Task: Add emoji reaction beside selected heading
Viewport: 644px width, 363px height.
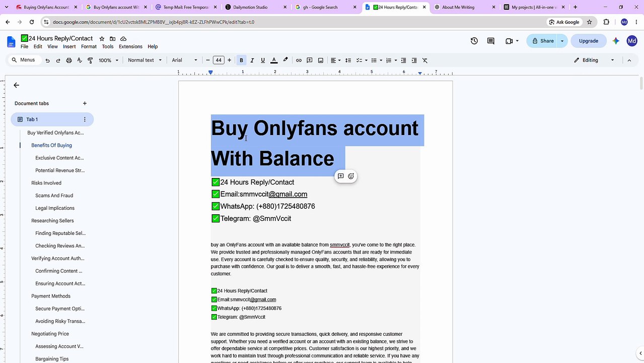Action: coord(351,176)
